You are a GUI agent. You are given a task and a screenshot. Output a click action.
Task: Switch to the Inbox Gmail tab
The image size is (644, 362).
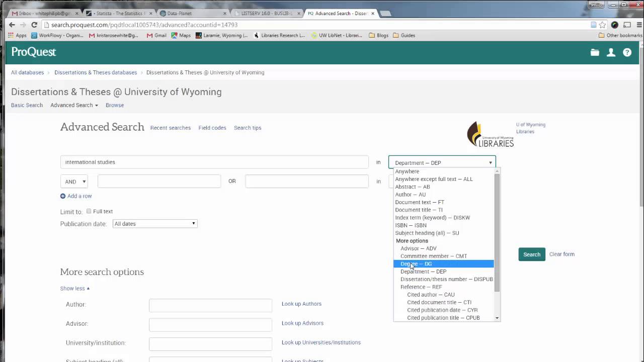[x=44, y=14]
